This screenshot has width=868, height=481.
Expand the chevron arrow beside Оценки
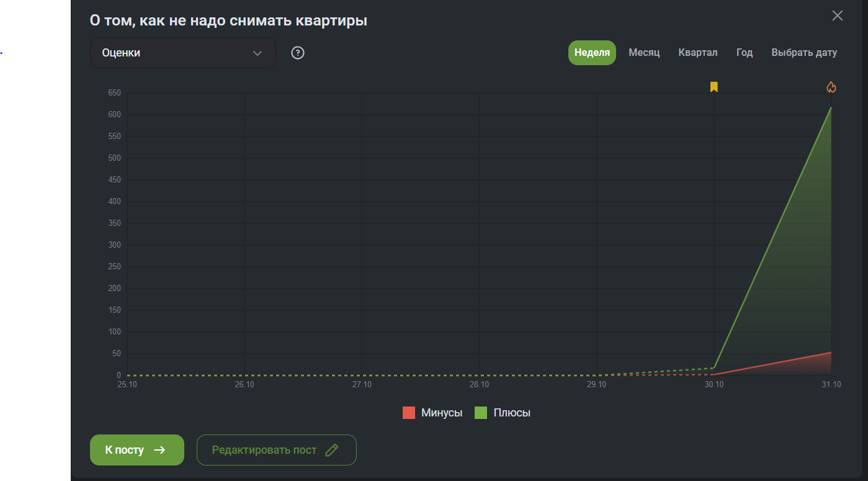[x=257, y=53]
